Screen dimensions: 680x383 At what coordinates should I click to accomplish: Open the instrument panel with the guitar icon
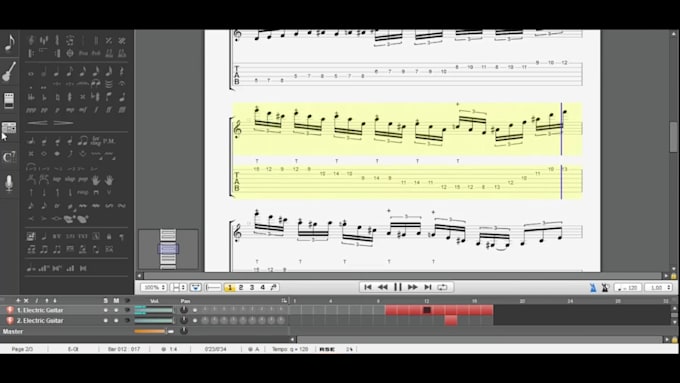9,72
